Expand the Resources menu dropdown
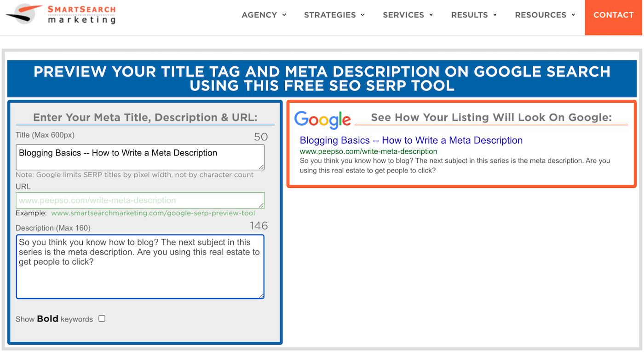 click(x=574, y=15)
